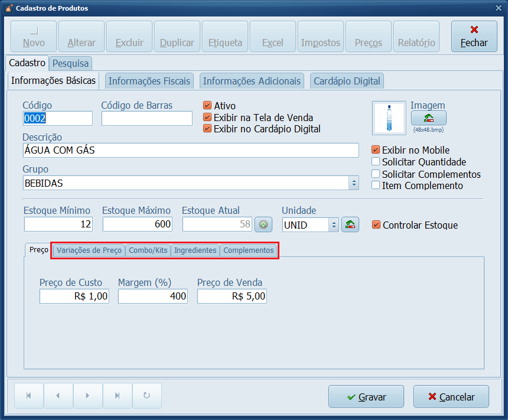Click the stock adjustment icon beside Estoque Atual
The width and height of the screenshot is (508, 420).
[263, 224]
